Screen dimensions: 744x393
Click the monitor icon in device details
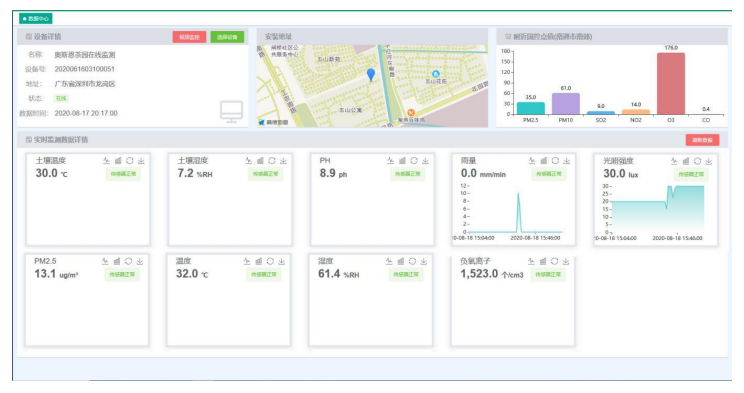pos(232,112)
